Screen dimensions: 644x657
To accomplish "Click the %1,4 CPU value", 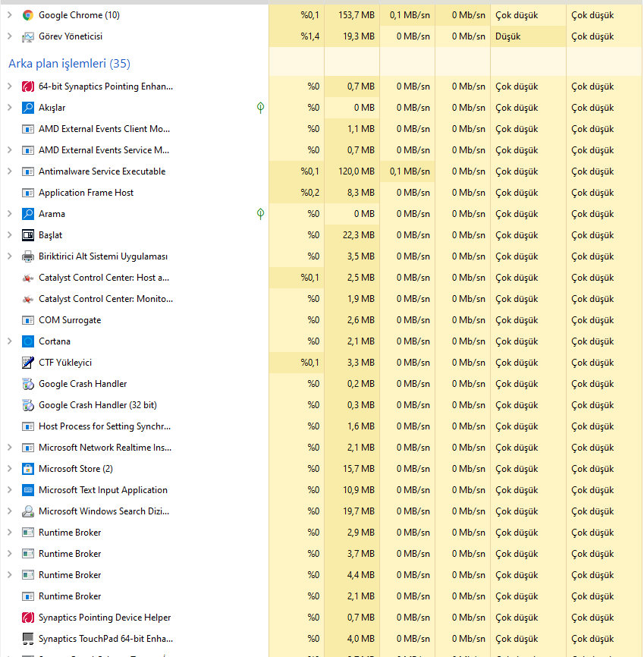I will (310, 36).
